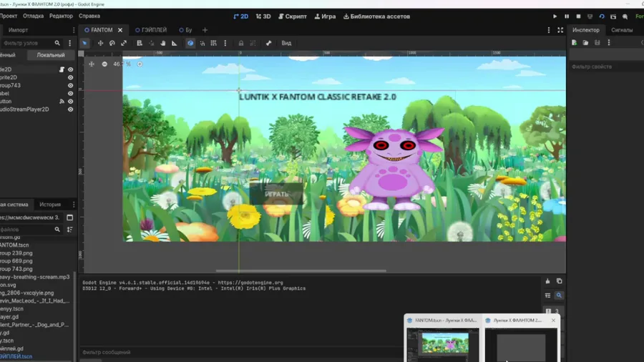Viewport: 644px width, 362px height.
Task: Open the movie maker mode icon
Action: tap(625, 16)
